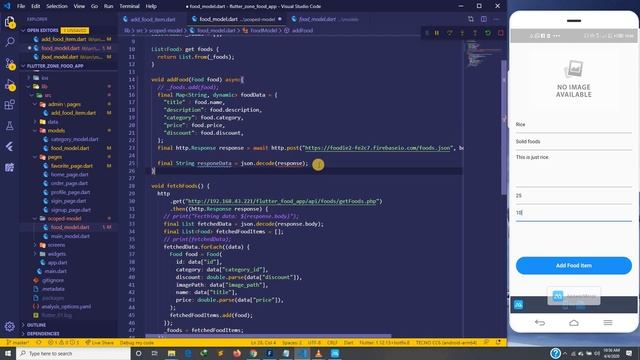Click the foods.json Firebase URL link
This screenshot has height=360, width=640.
(378, 148)
